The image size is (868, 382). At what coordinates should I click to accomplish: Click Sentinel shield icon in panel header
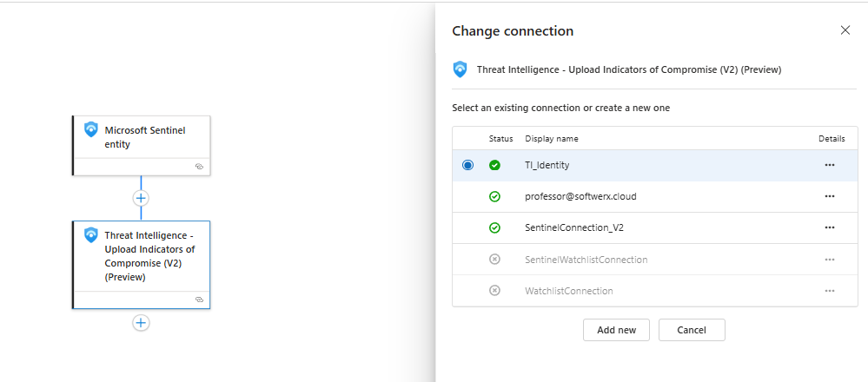460,69
